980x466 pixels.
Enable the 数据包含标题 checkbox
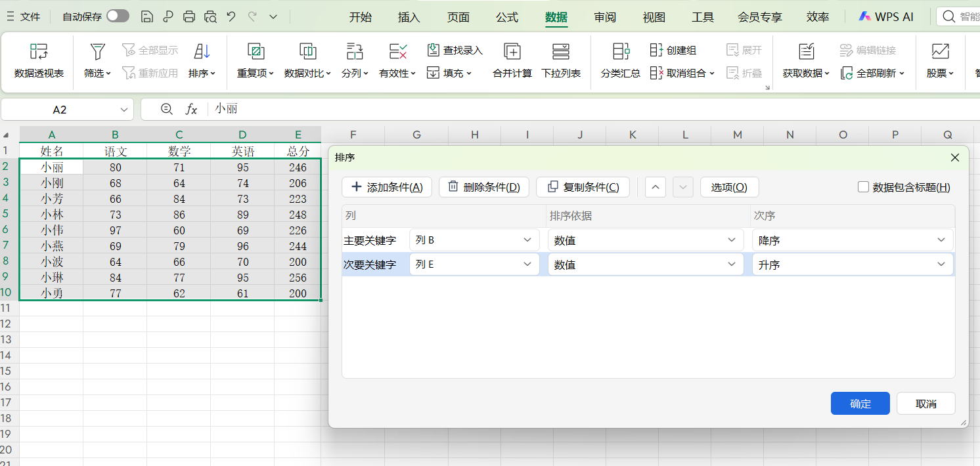(x=863, y=186)
